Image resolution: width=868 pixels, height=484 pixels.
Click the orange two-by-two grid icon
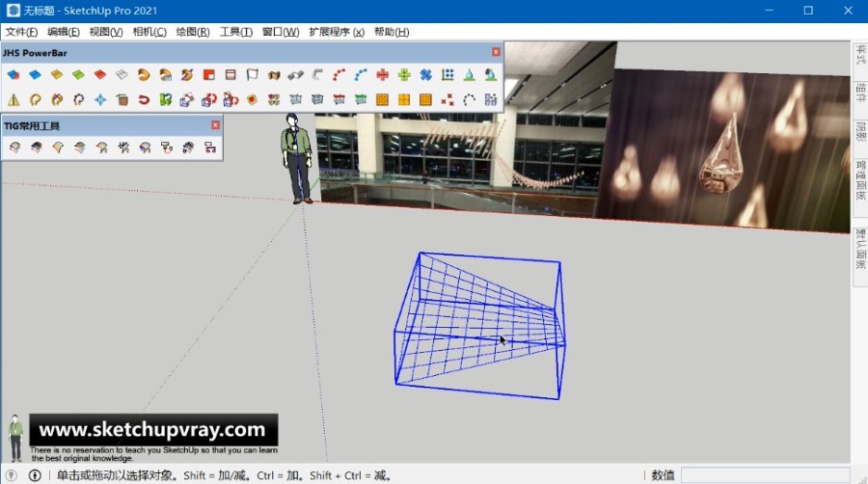point(404,99)
